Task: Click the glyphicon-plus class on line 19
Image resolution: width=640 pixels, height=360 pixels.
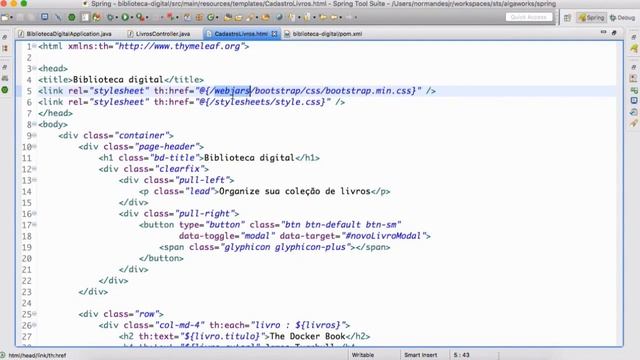Action: click(310, 247)
